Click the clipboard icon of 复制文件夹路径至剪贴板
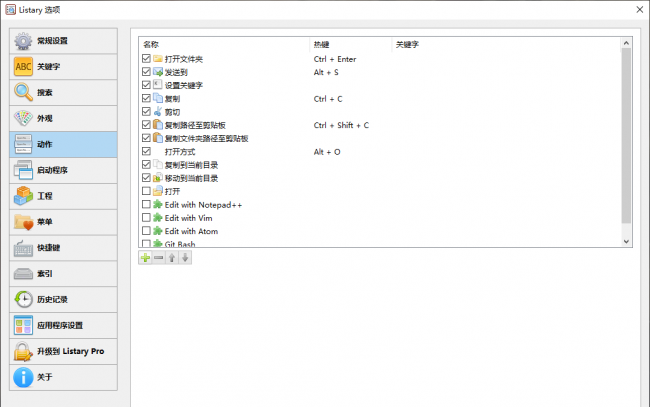The image size is (650, 407). coord(158,138)
